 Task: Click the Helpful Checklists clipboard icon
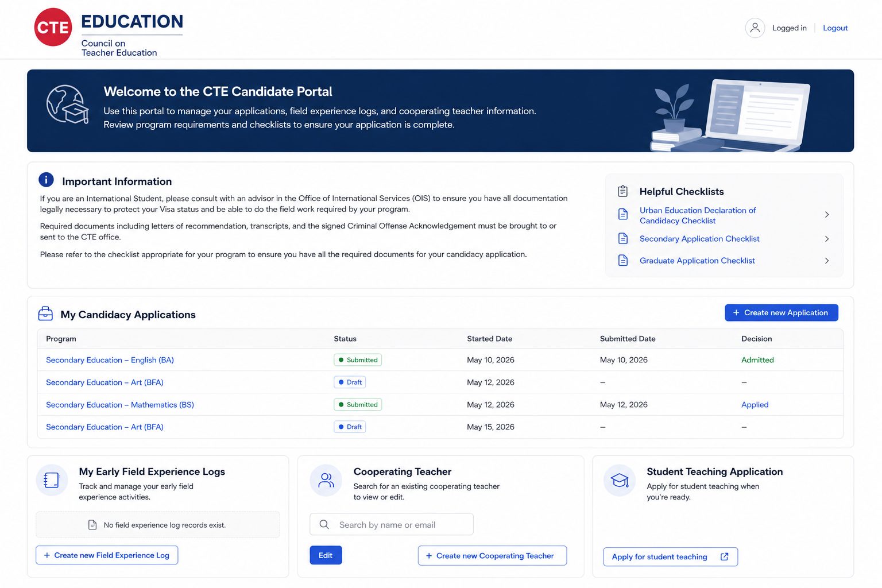[622, 191]
